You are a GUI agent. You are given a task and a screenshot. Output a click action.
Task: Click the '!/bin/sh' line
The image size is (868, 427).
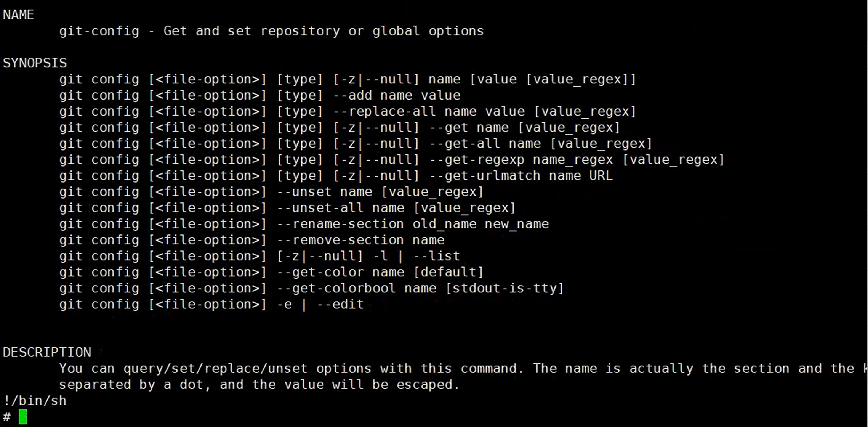tap(35, 401)
